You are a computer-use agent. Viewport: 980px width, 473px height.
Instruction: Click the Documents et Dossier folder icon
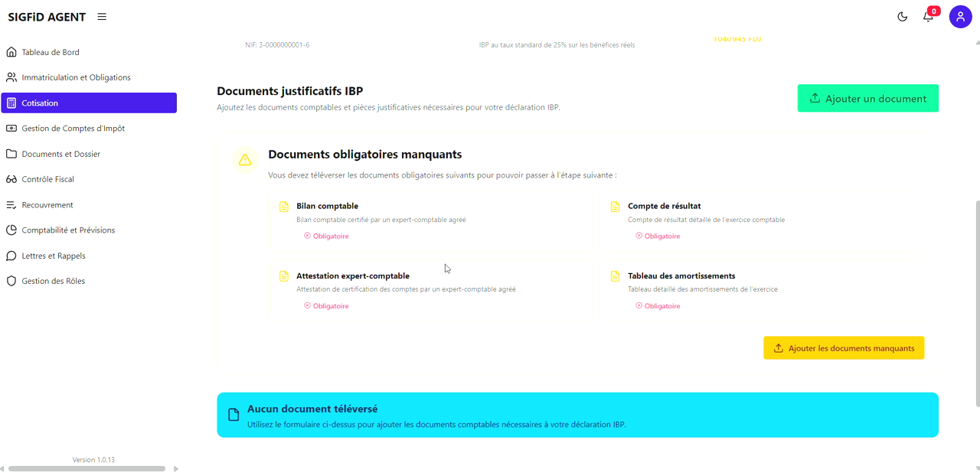11,153
